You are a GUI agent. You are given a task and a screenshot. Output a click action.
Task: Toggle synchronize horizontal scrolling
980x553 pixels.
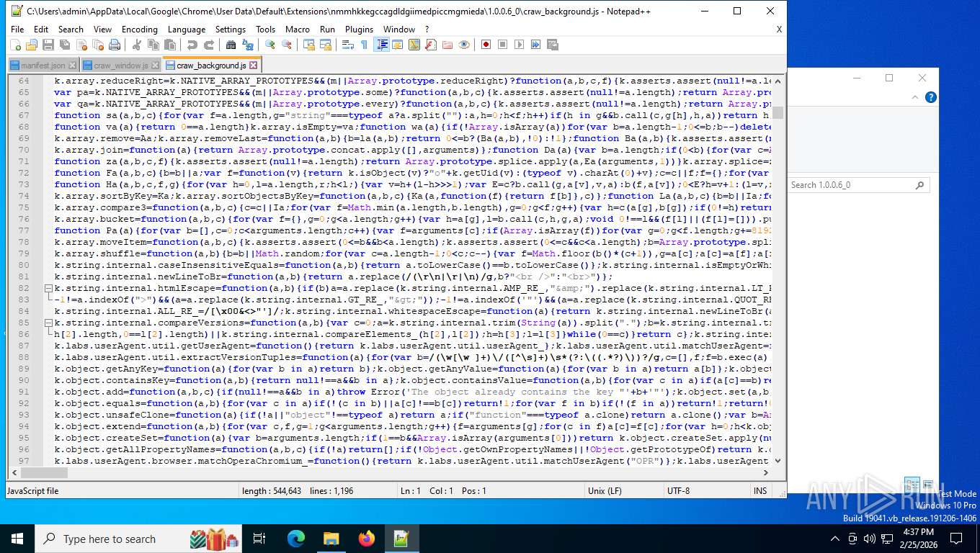point(326,45)
